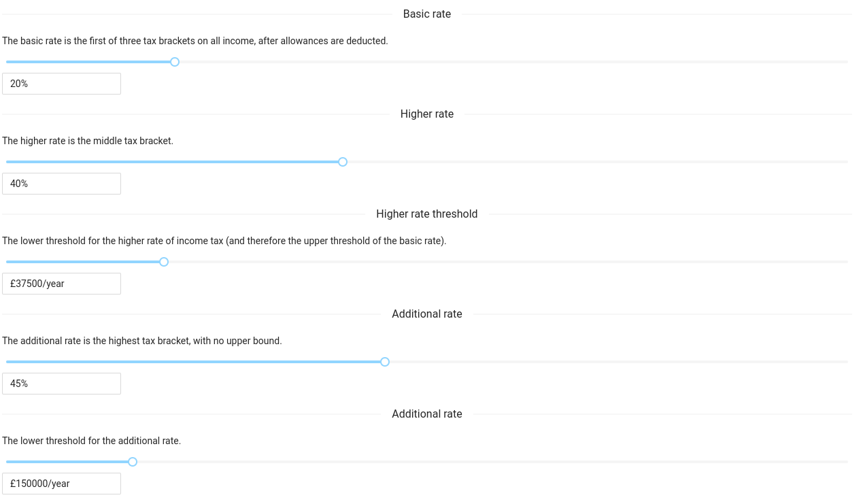The width and height of the screenshot is (863, 504).
Task: Click the Higher rate slider handle
Action: [343, 162]
